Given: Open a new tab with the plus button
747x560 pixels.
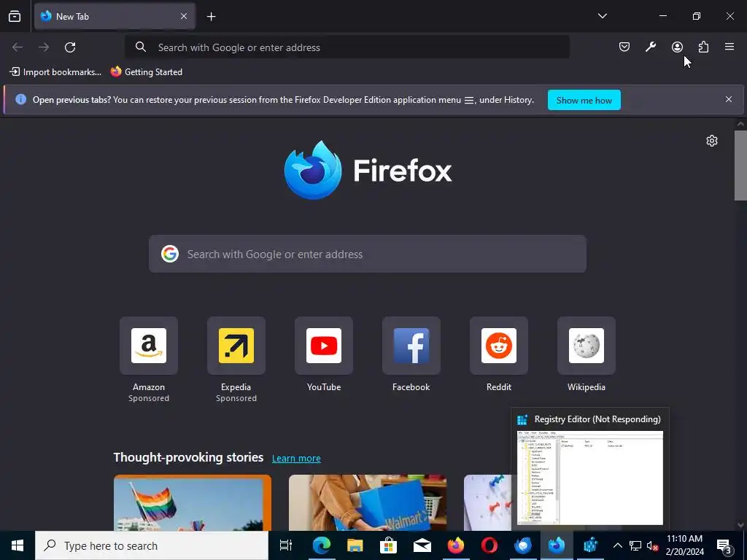Looking at the screenshot, I should (211, 17).
